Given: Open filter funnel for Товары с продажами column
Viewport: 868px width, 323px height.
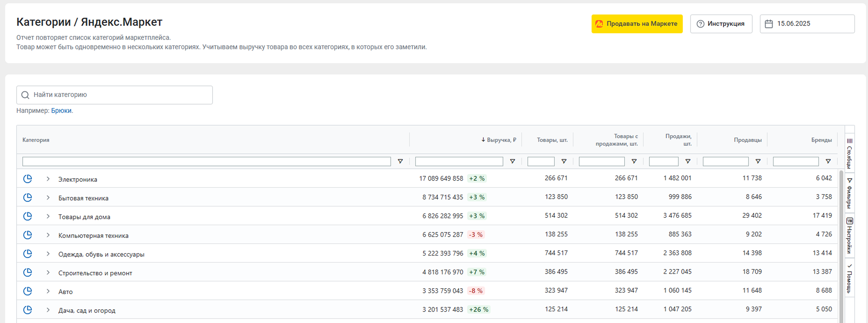Looking at the screenshot, I should (x=634, y=161).
